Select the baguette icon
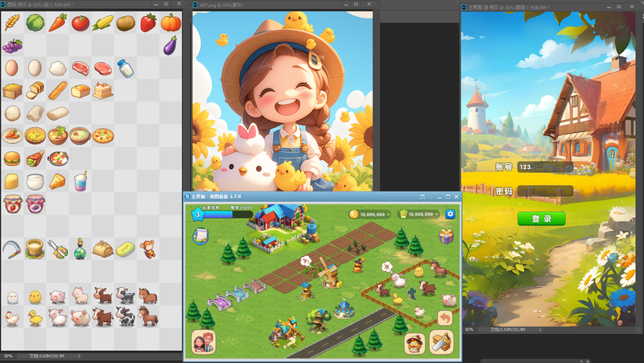 (x=57, y=90)
